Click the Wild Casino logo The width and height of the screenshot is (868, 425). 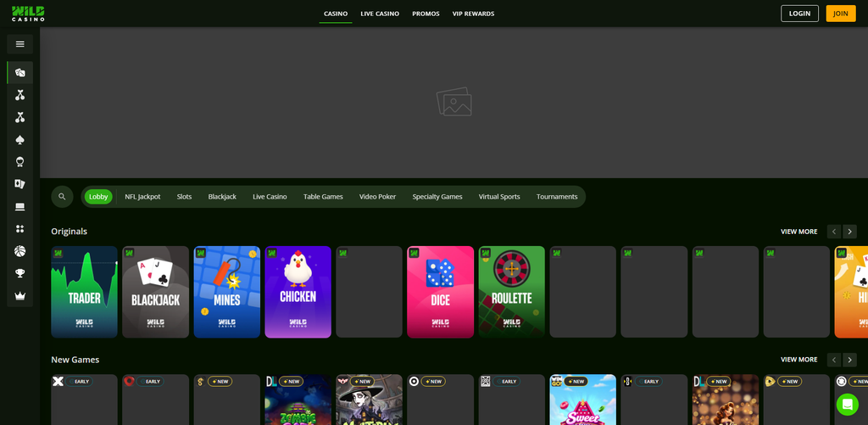[x=28, y=14]
